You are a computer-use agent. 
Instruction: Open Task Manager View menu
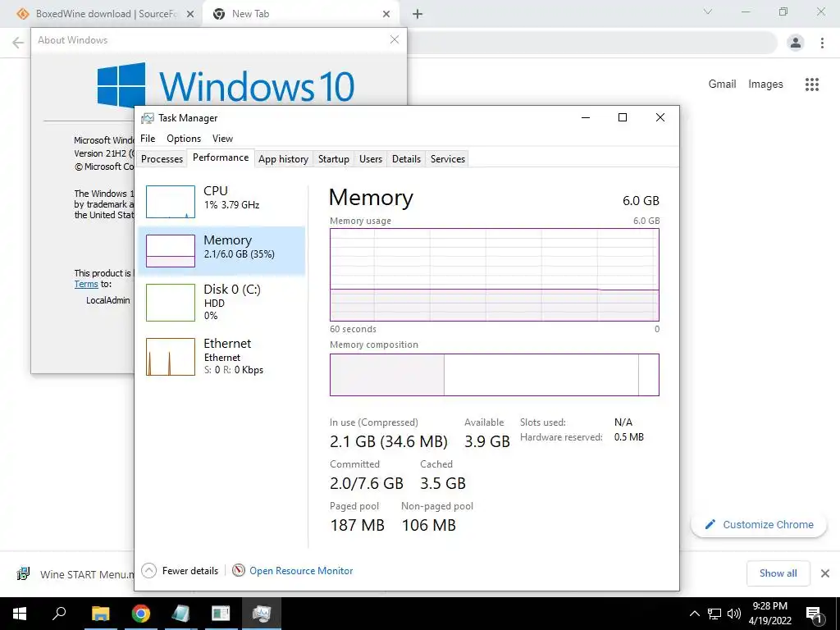[x=222, y=138]
